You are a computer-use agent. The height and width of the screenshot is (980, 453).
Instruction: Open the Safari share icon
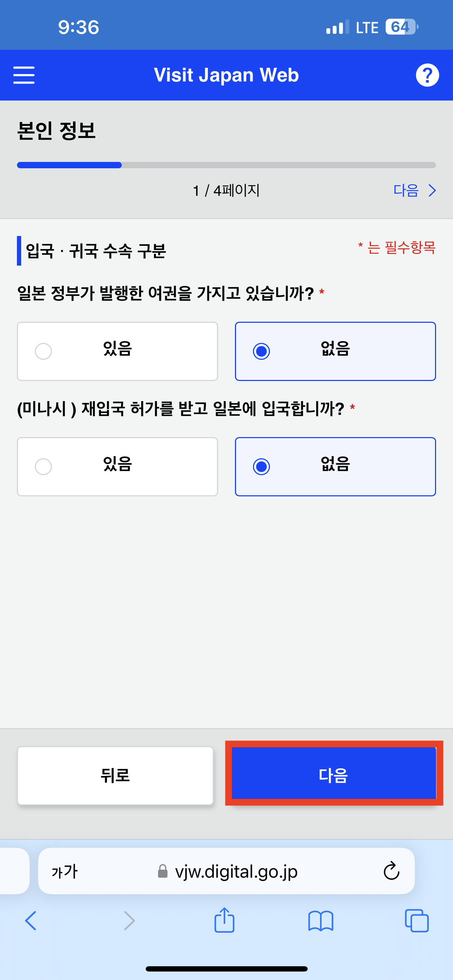coord(224,920)
